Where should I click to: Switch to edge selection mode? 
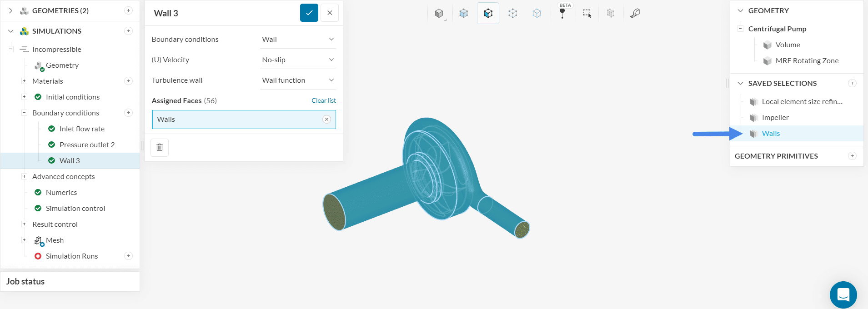(513, 14)
